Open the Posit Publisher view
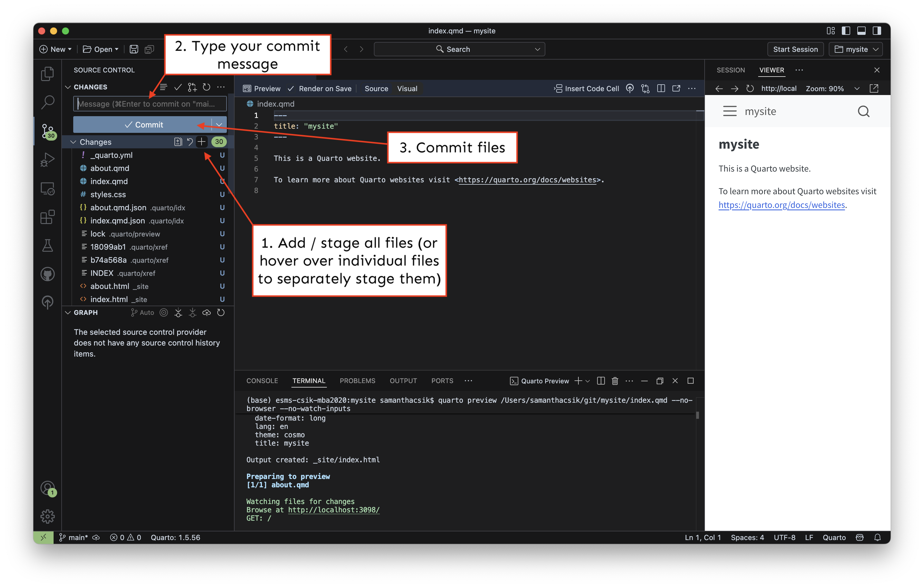The width and height of the screenshot is (924, 588). point(48,302)
